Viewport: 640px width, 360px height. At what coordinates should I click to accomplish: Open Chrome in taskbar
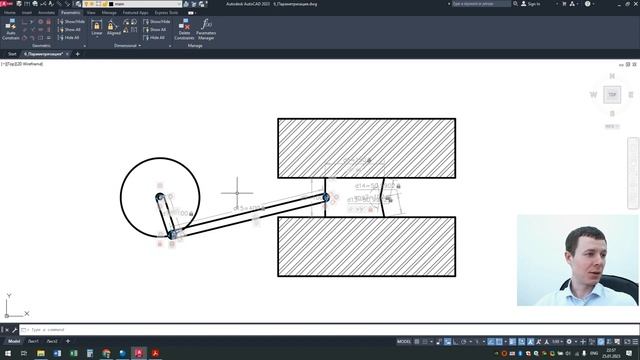(106, 353)
